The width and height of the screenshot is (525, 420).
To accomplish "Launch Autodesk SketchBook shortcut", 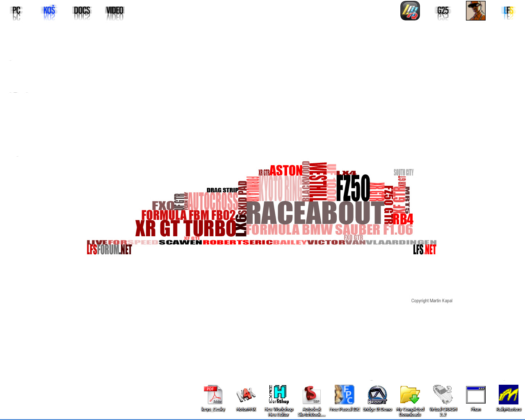I will point(312,401).
